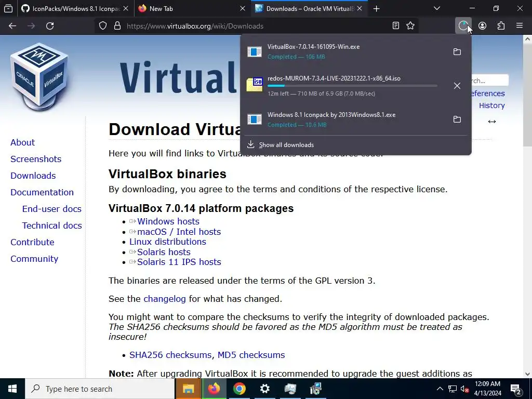Click the VirtualBox cube logo
Image resolution: width=532 pixels, height=399 pixels.
click(39, 76)
